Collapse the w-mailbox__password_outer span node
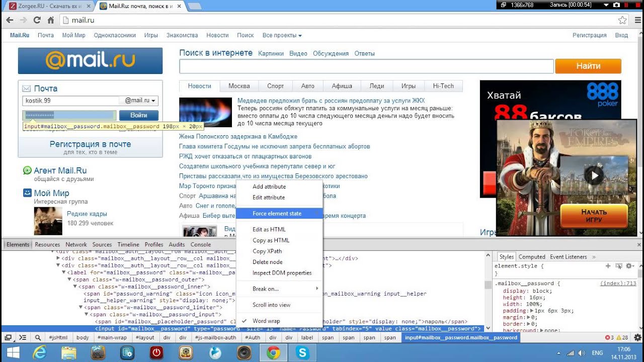Screen dimensions: 644x362 [x=70, y=280]
